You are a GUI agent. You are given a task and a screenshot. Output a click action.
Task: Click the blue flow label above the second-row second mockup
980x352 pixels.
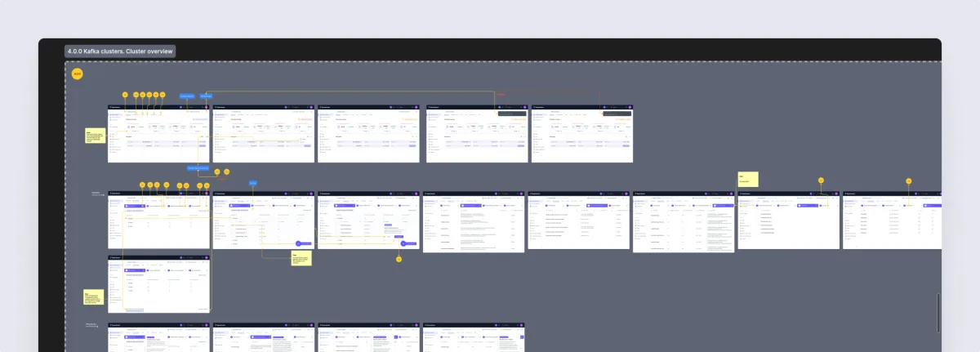(x=253, y=183)
